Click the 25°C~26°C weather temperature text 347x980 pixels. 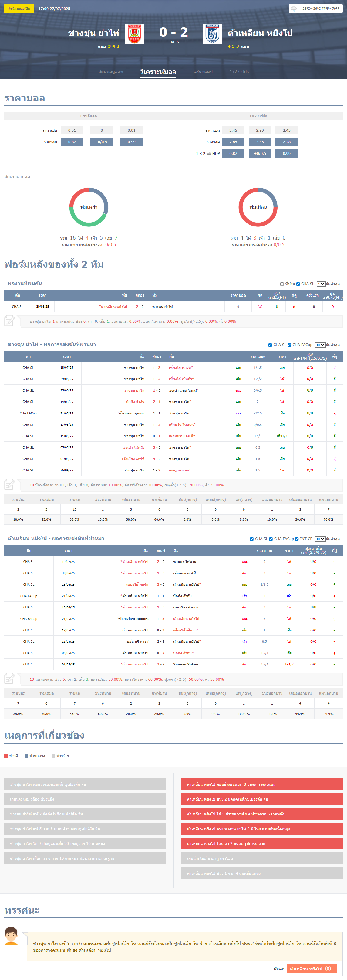(x=321, y=9)
